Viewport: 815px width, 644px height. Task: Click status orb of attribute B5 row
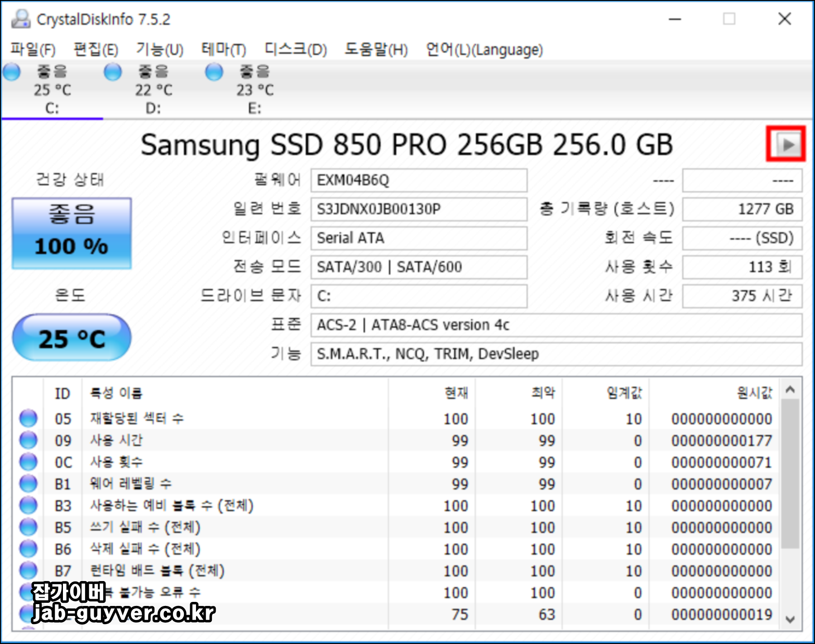[28, 527]
